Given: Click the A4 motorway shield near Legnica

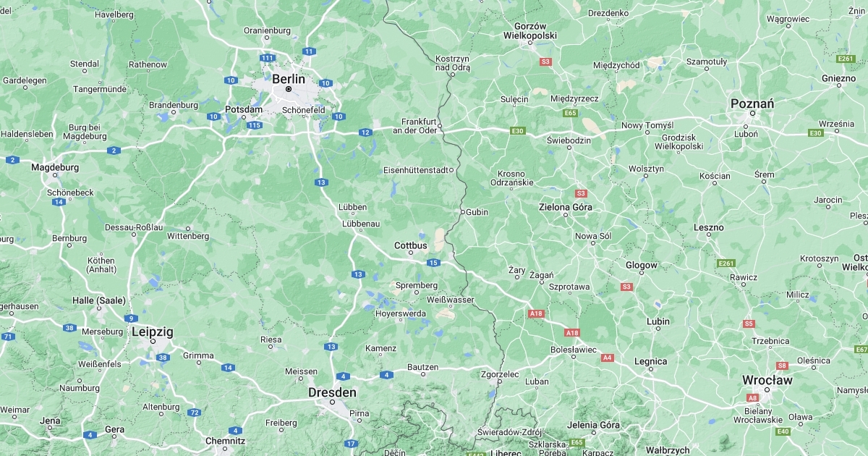Looking at the screenshot, I should [x=608, y=358].
